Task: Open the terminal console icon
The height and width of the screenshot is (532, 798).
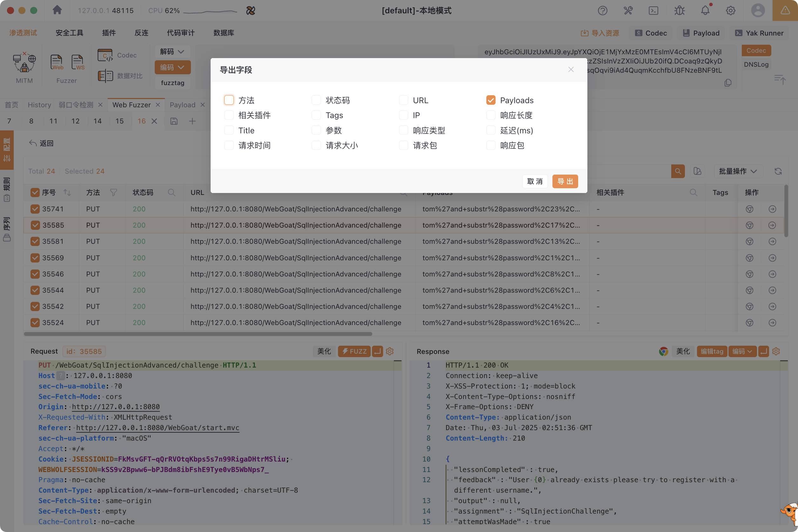Action: pos(653,10)
